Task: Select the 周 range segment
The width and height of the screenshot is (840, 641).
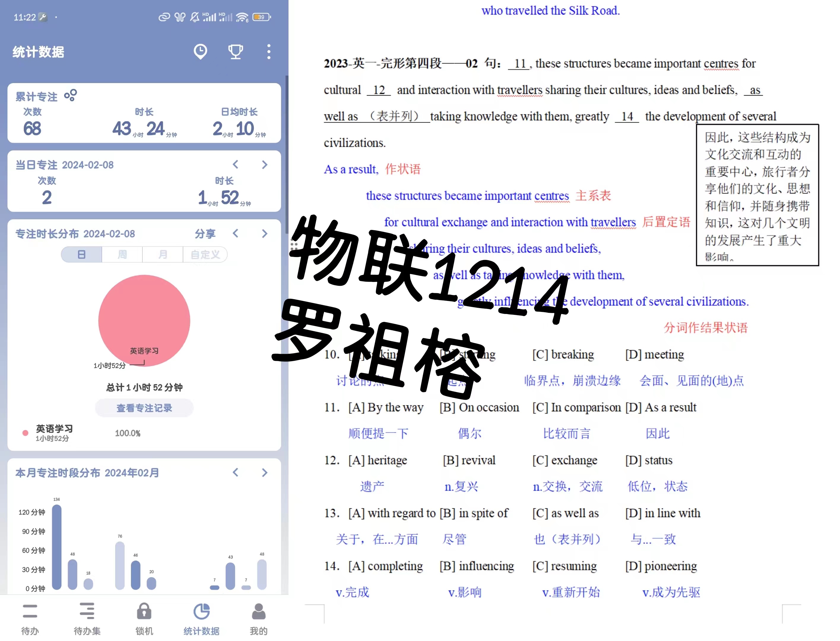Action: coord(122,254)
